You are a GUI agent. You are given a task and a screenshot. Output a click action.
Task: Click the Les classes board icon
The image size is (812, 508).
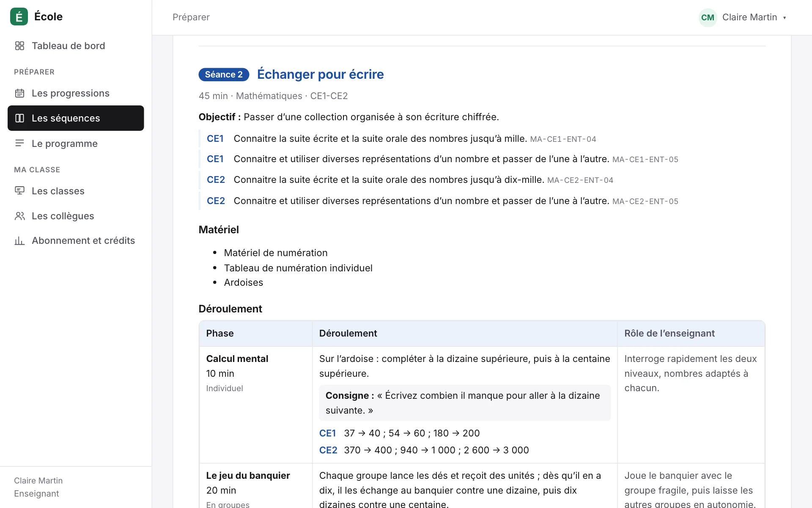pyautogui.click(x=19, y=191)
